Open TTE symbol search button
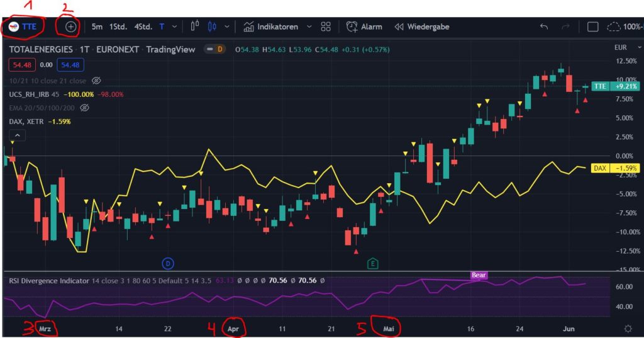The height and width of the screenshot is (338, 644). [x=24, y=26]
